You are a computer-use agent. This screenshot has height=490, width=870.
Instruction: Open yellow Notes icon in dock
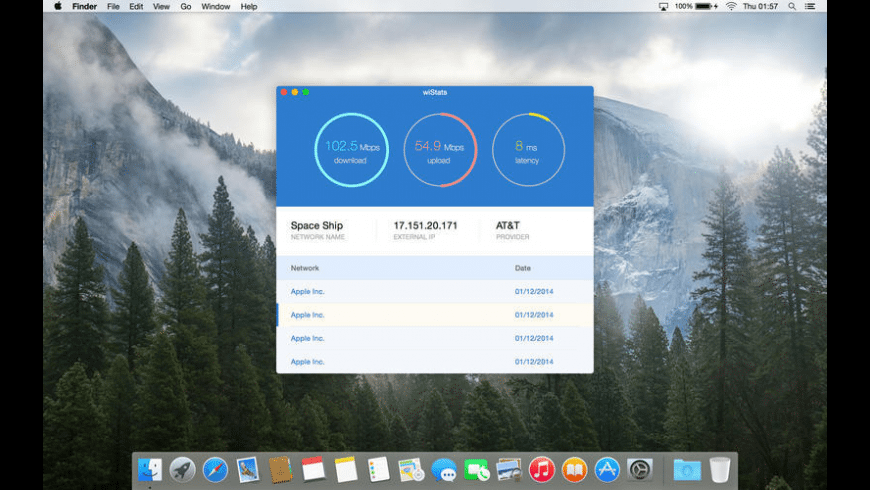346,469
